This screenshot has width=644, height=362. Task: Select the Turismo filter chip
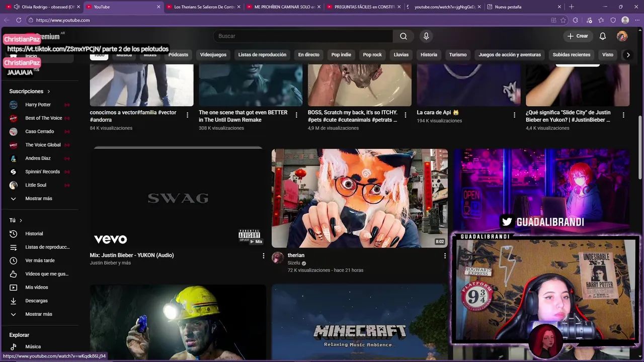458,55
